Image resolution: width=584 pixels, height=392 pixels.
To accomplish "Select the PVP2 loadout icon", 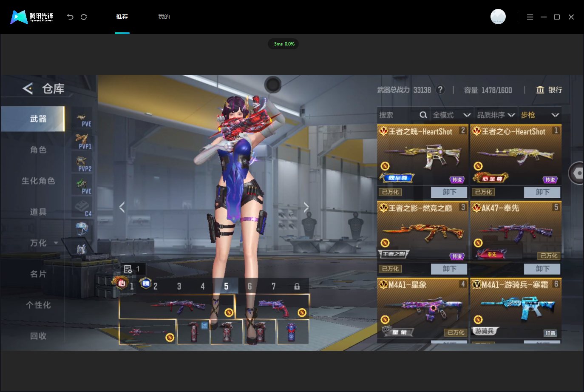I will (x=83, y=164).
